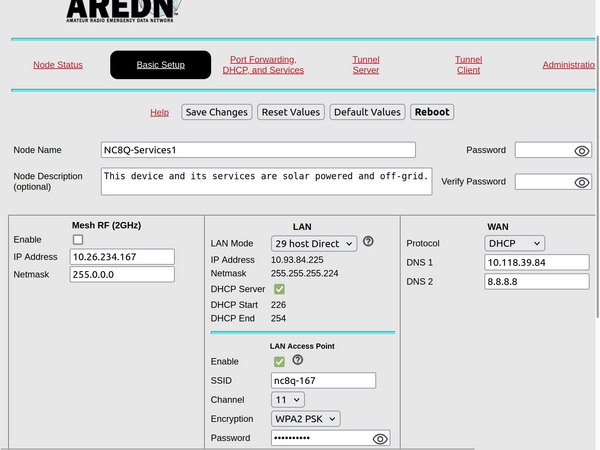Click the Help link

[x=160, y=112]
